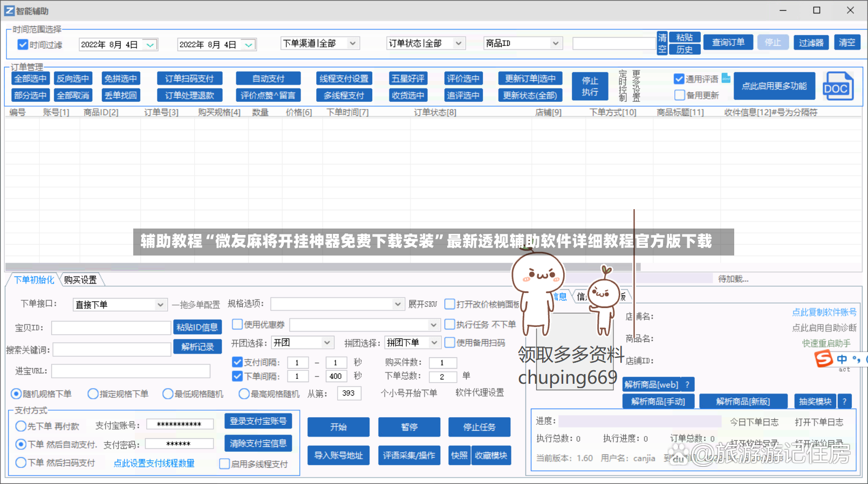Expand the 下单渠道|全部 dropdown
The image size is (868, 484).
point(353,43)
